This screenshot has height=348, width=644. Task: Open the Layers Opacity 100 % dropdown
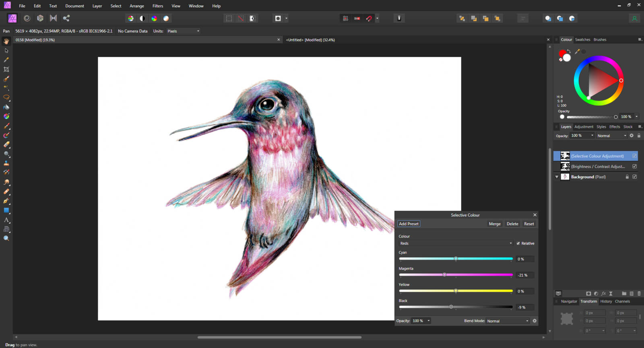coord(582,136)
